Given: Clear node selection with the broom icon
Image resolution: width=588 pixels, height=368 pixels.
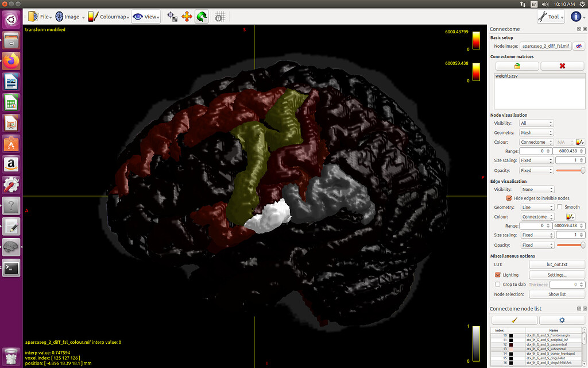Looking at the screenshot, I should click(x=514, y=320).
